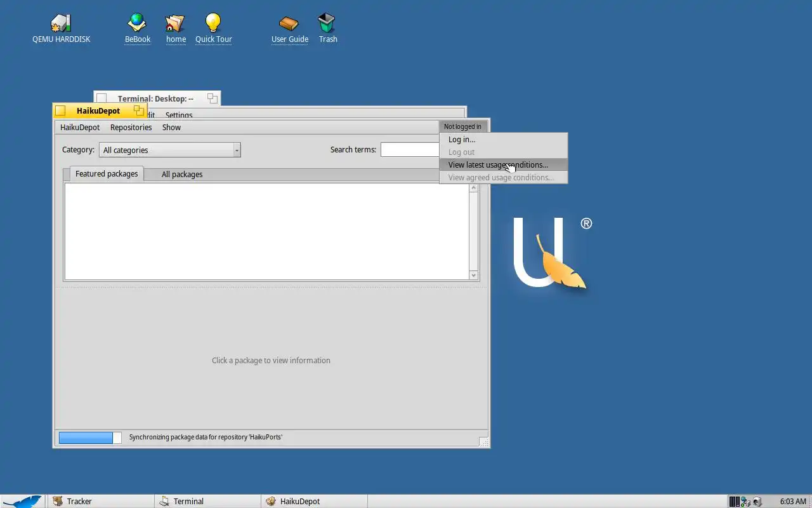Viewport: 812px width, 508px height.
Task: Choose Log in... from the menu
Action: 503,139
